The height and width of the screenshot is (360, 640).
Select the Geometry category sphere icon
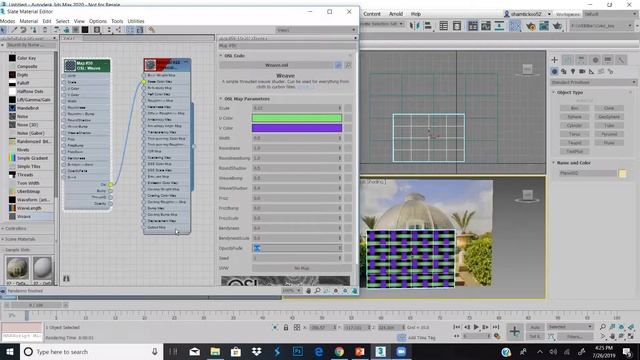click(x=554, y=71)
